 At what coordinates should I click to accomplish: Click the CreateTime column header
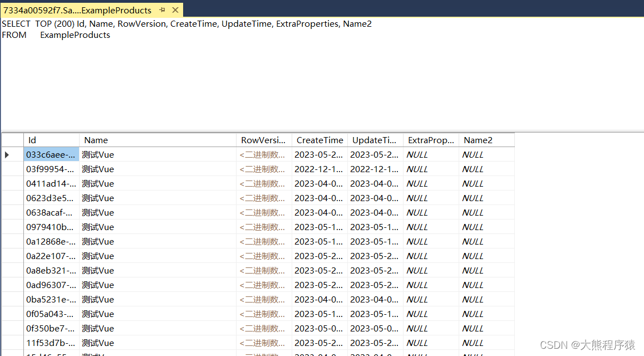[319, 140]
